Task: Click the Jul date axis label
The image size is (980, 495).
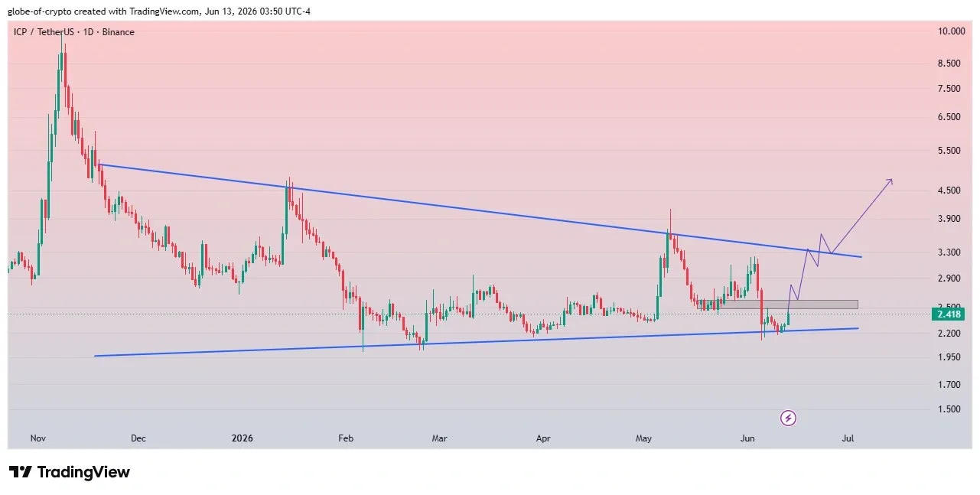Action: [848, 438]
